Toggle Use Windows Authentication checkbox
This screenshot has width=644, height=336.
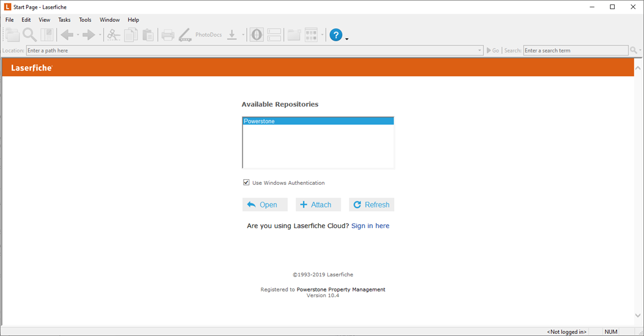point(246,182)
